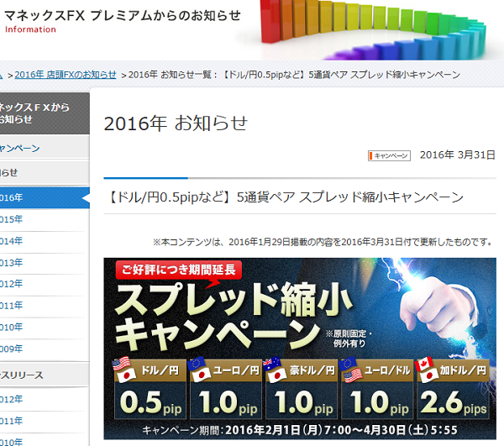The width and height of the screenshot is (504, 446).
Task: Click the マネックスFXからお知らせ sidebar header
Action: point(45,113)
